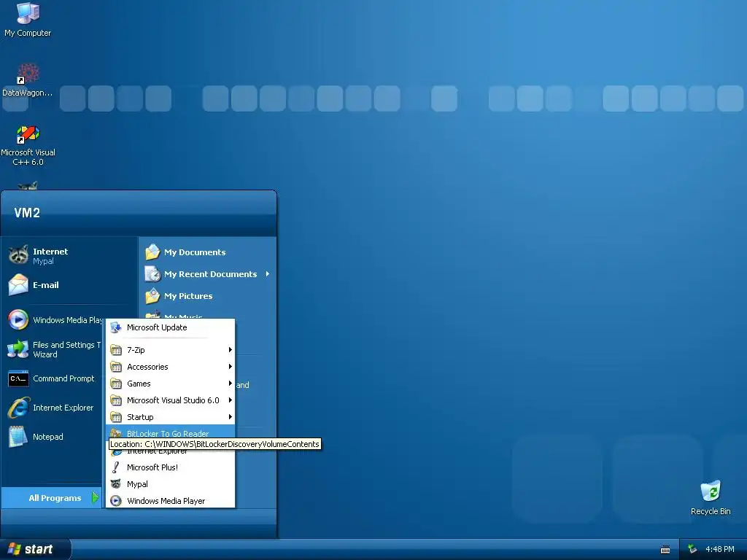This screenshot has width=747, height=560.
Task: Choose Microsoft Plus! from All Programs
Action: click(x=170, y=467)
